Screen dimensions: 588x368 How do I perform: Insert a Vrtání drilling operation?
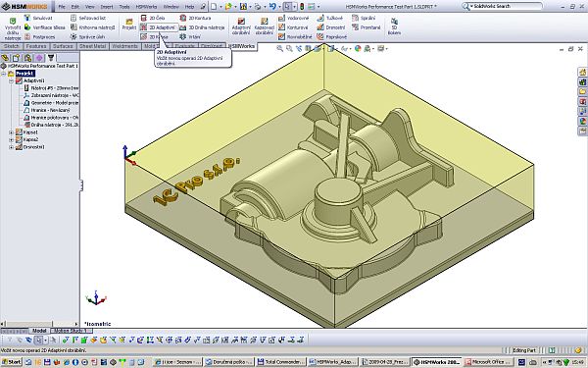click(190, 37)
